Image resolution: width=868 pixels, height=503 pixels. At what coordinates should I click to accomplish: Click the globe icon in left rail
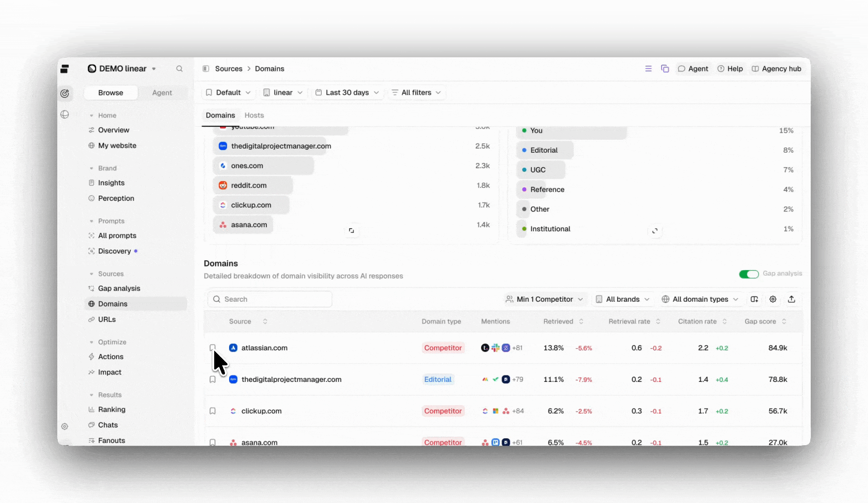point(65,114)
